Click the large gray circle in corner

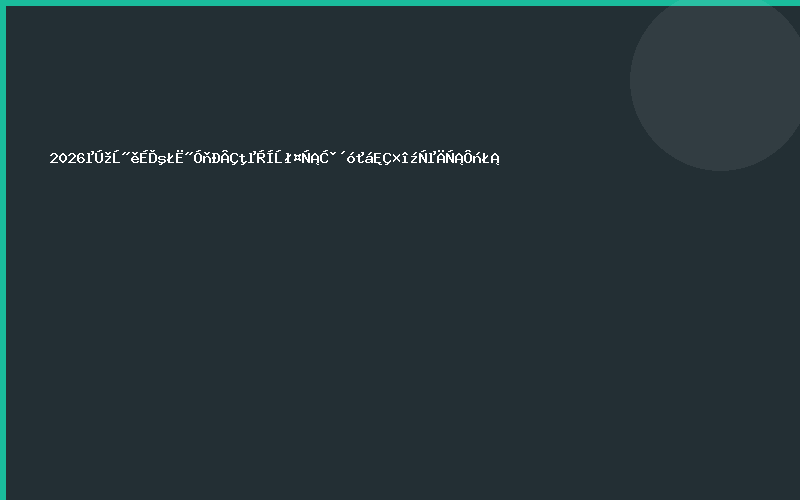pyautogui.click(x=715, y=85)
